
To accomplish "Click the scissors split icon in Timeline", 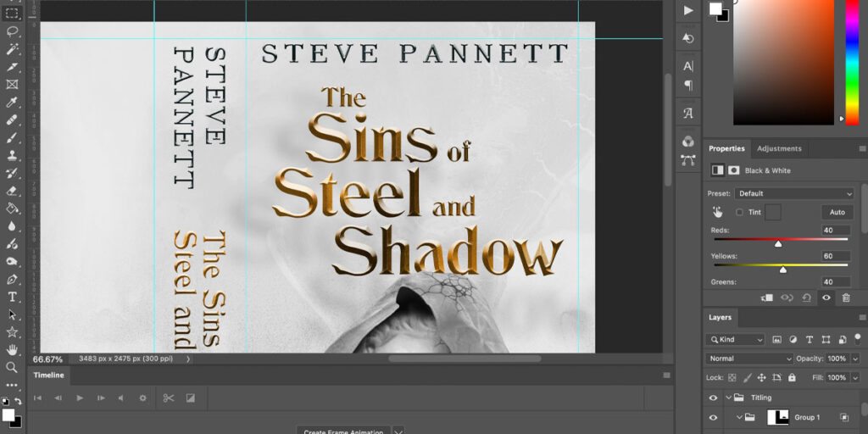I will click(168, 398).
